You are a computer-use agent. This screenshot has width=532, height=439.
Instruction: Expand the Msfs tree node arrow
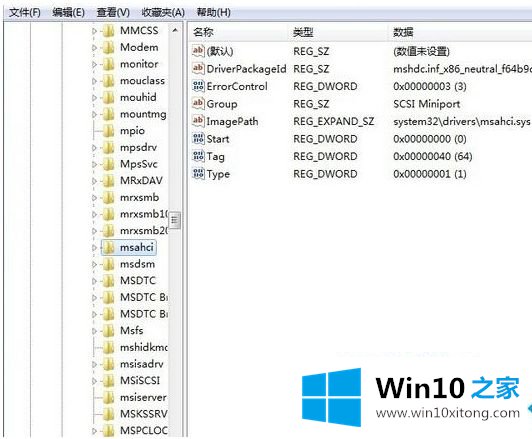pos(94,331)
